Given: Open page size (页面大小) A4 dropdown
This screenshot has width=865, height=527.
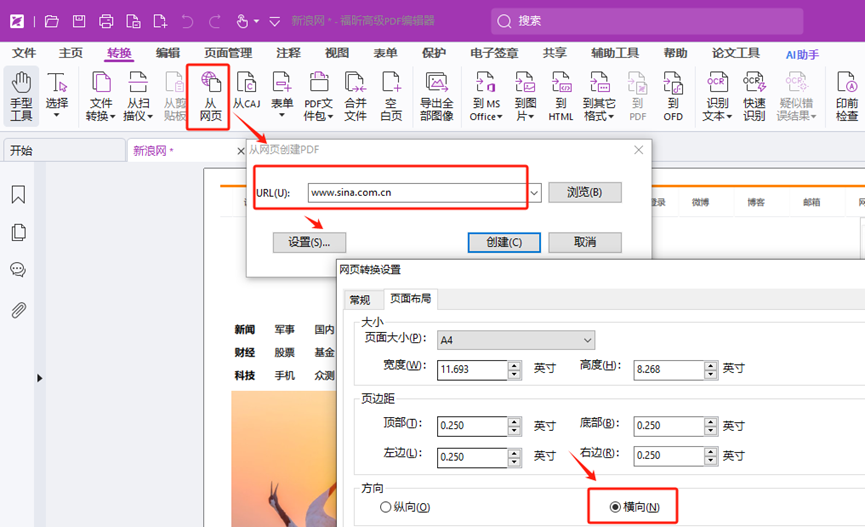Looking at the screenshot, I should pos(516,340).
